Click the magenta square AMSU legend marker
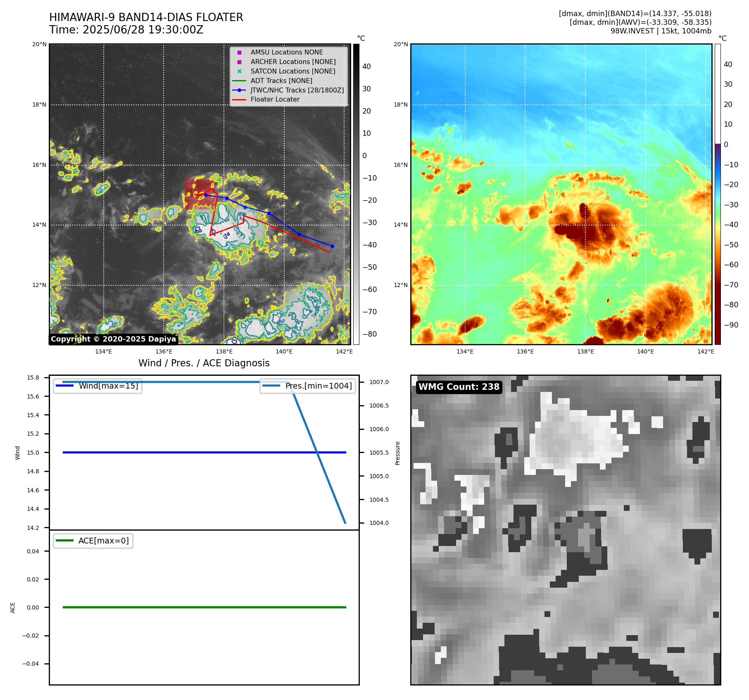This screenshot has height=700, width=749. tap(239, 52)
